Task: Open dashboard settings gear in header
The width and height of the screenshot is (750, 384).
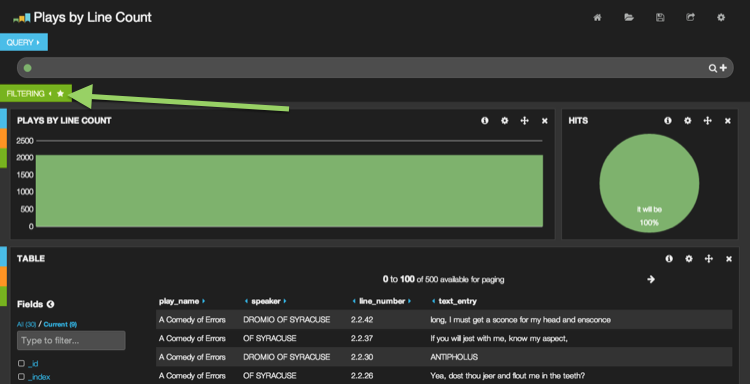Action: pyautogui.click(x=721, y=18)
